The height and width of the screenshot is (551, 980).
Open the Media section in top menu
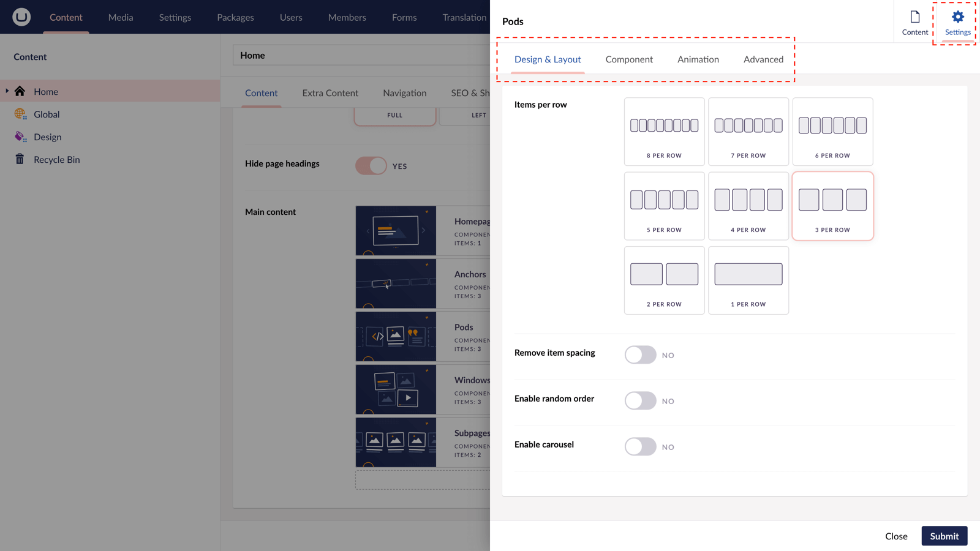[x=121, y=17]
